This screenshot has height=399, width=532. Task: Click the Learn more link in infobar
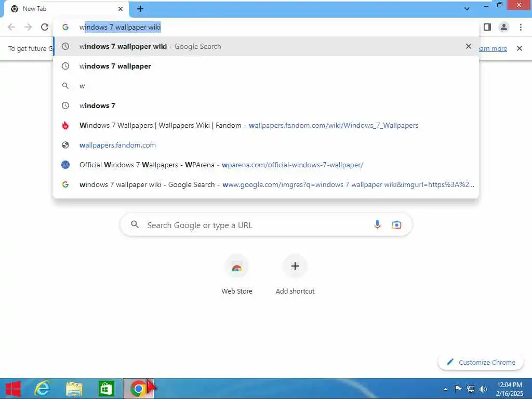click(493, 48)
